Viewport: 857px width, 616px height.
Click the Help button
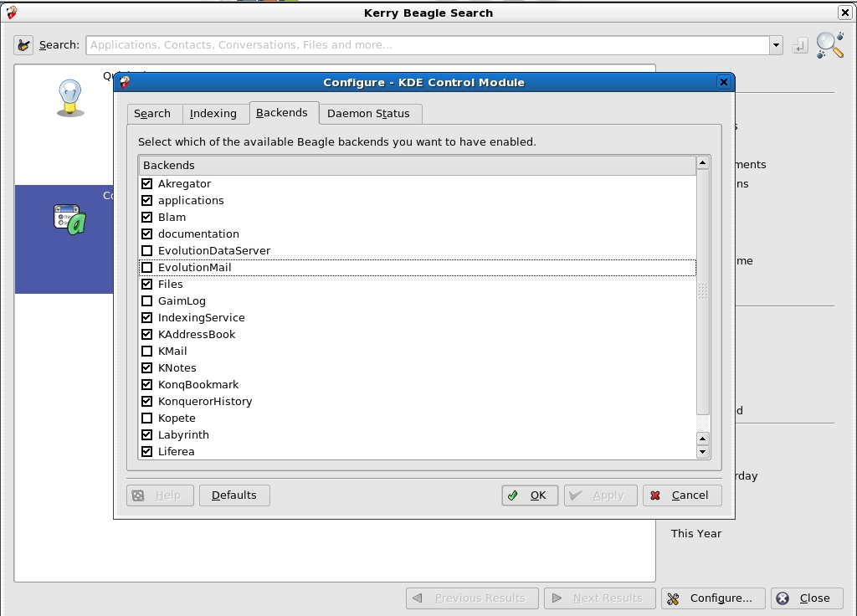(x=160, y=495)
